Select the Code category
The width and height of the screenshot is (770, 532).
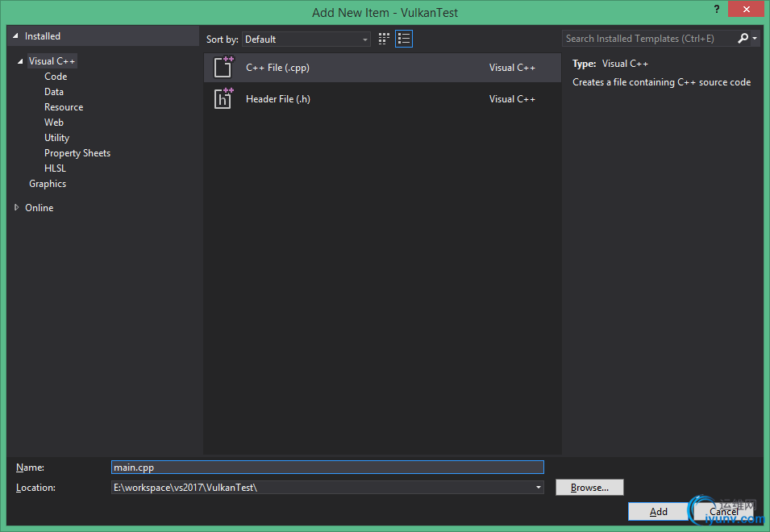tap(56, 77)
